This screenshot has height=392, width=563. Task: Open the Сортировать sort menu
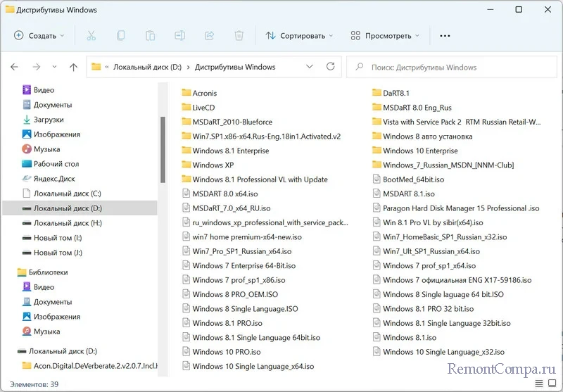pyautogui.click(x=296, y=35)
